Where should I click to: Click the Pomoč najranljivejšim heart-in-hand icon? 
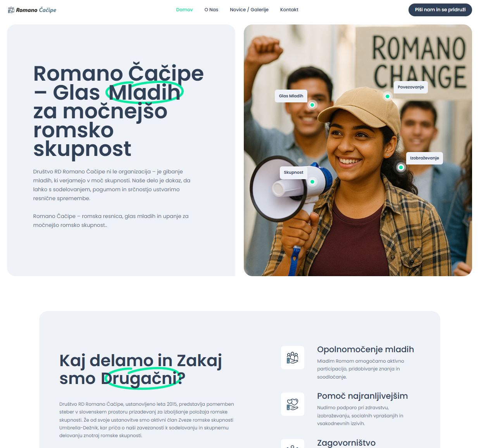coord(292,404)
